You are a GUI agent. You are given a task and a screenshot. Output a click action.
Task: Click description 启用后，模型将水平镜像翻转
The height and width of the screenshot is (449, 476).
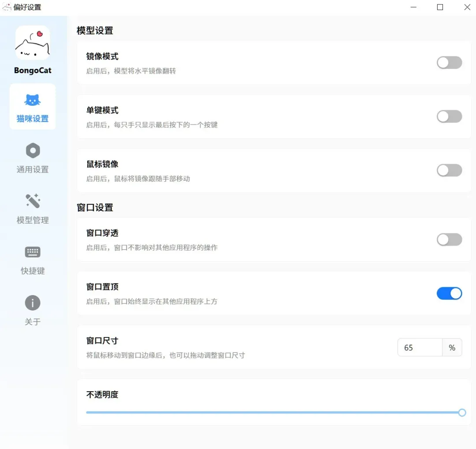[131, 71]
